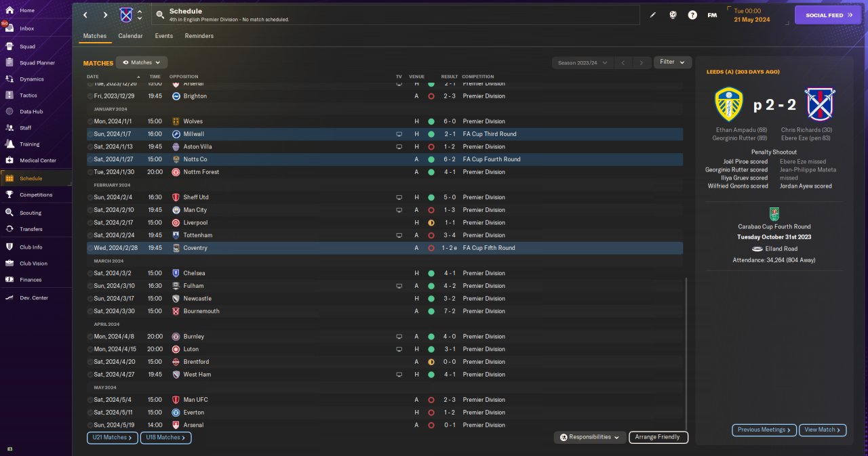This screenshot has height=456, width=868.
Task: Go to previous season arrow
Action: [623, 62]
